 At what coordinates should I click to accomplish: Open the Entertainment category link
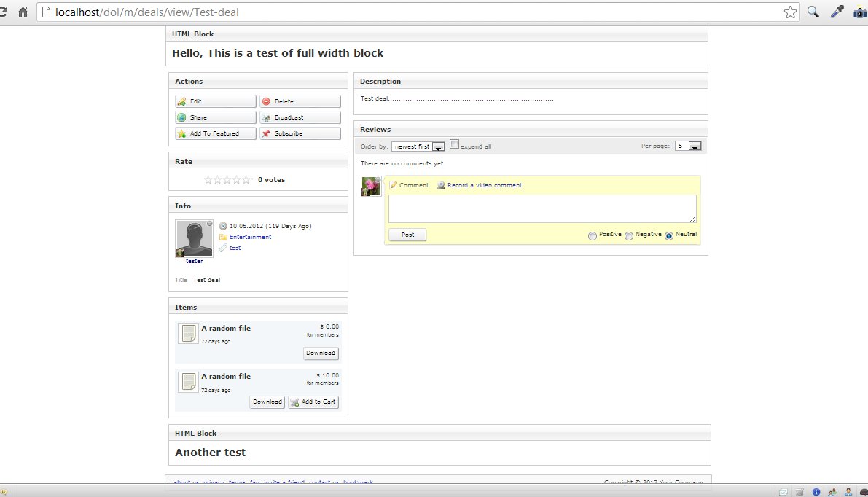(250, 237)
